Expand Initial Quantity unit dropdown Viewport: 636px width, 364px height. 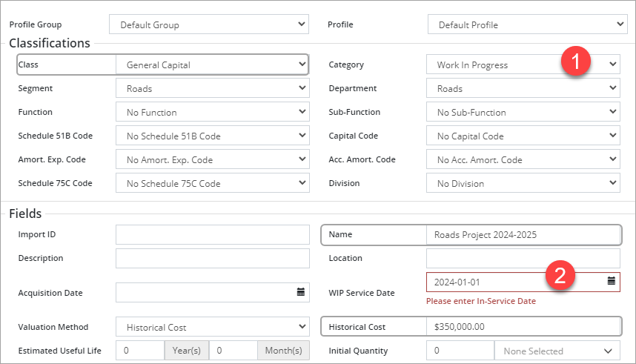pos(557,351)
